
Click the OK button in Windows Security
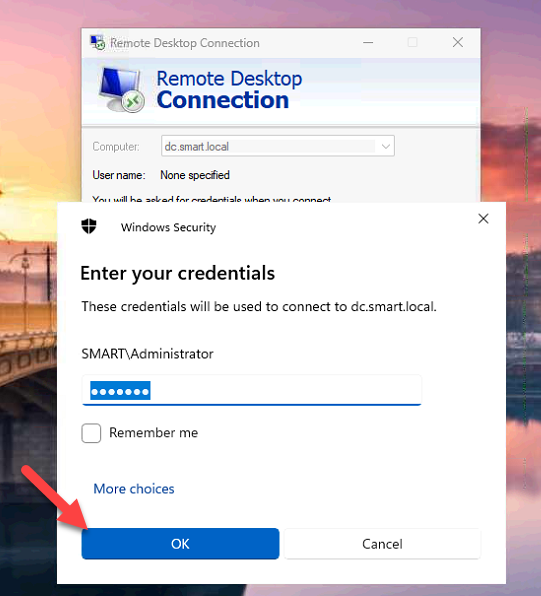tap(180, 544)
